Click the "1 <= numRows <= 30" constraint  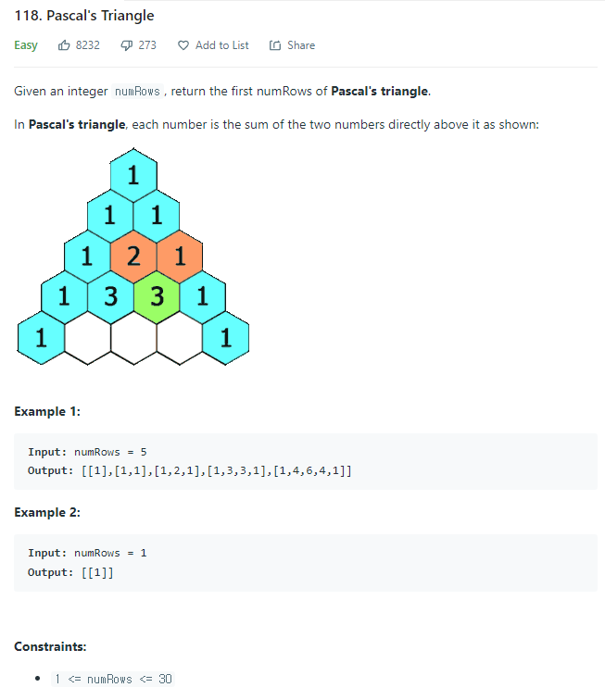[x=113, y=679]
